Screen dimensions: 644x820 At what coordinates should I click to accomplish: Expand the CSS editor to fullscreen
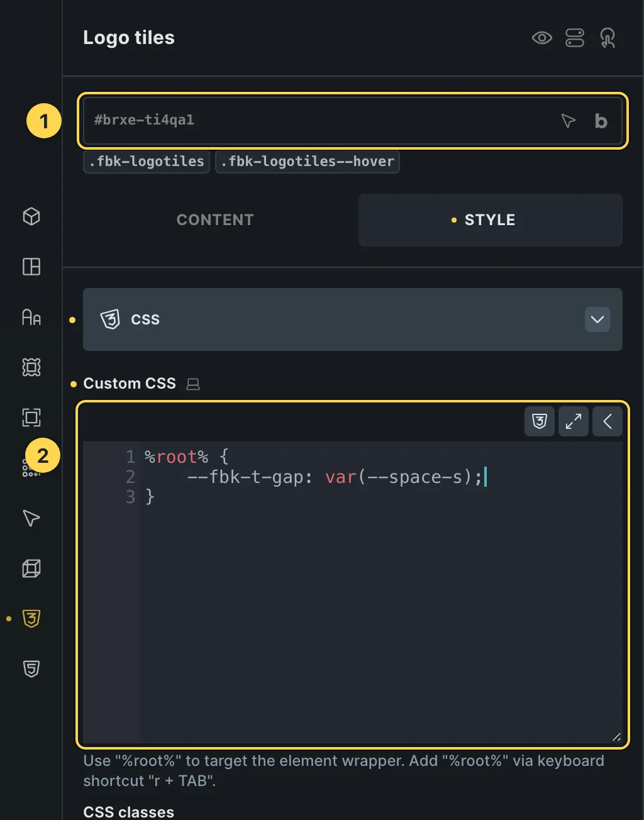[574, 421]
